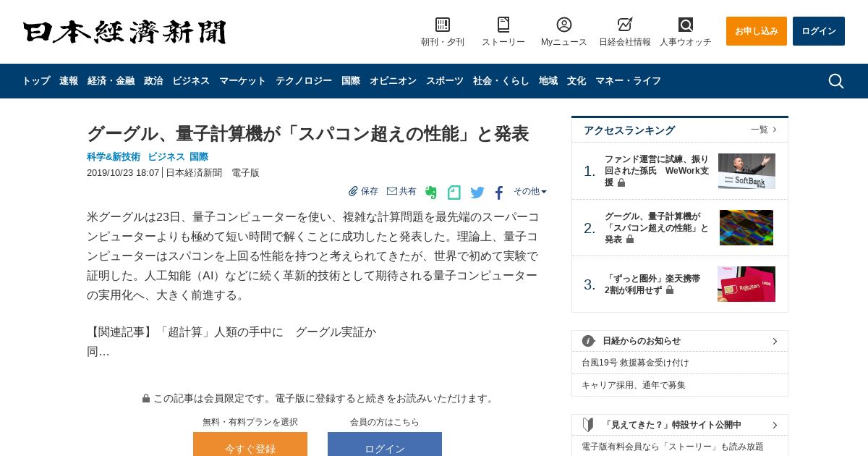Screen dimensions: 868x456
Task: Click text 電子版有料会員なら「ストーリー」も読み放題
Action: (x=673, y=447)
